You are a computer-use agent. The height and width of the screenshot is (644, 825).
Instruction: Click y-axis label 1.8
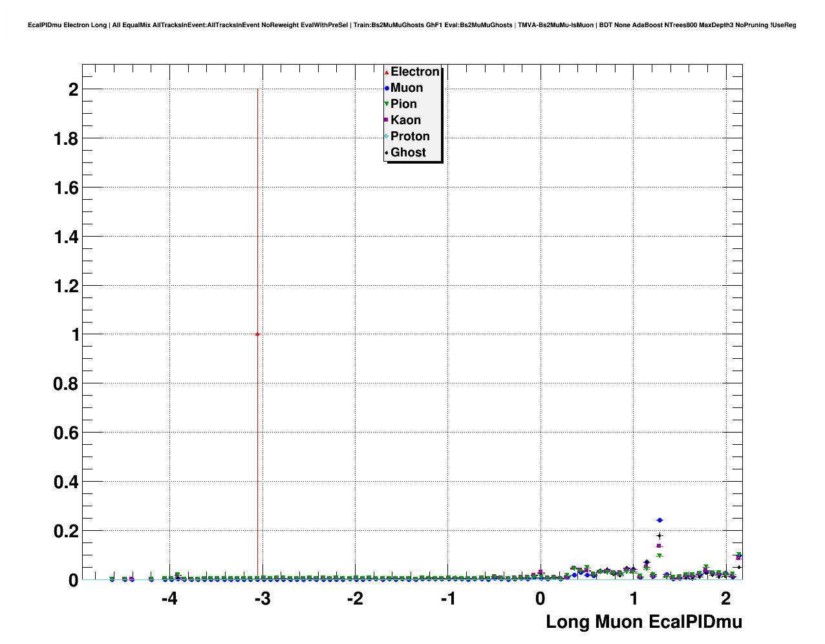(66, 139)
